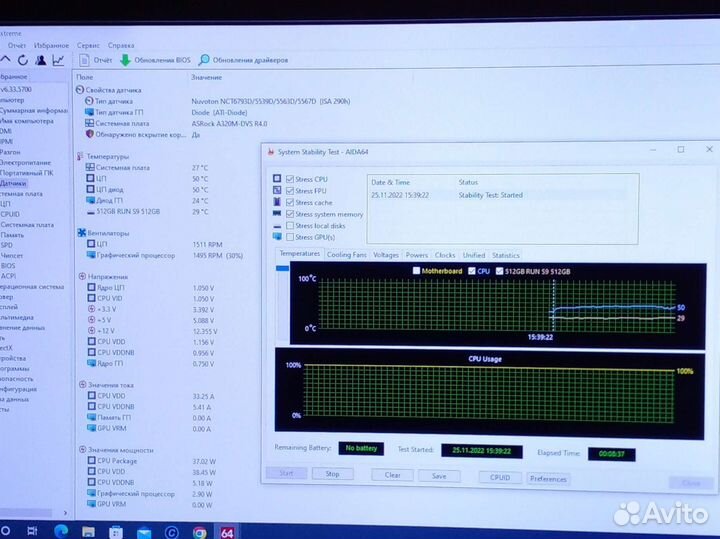
Task: Click the Clear button
Action: click(x=393, y=475)
